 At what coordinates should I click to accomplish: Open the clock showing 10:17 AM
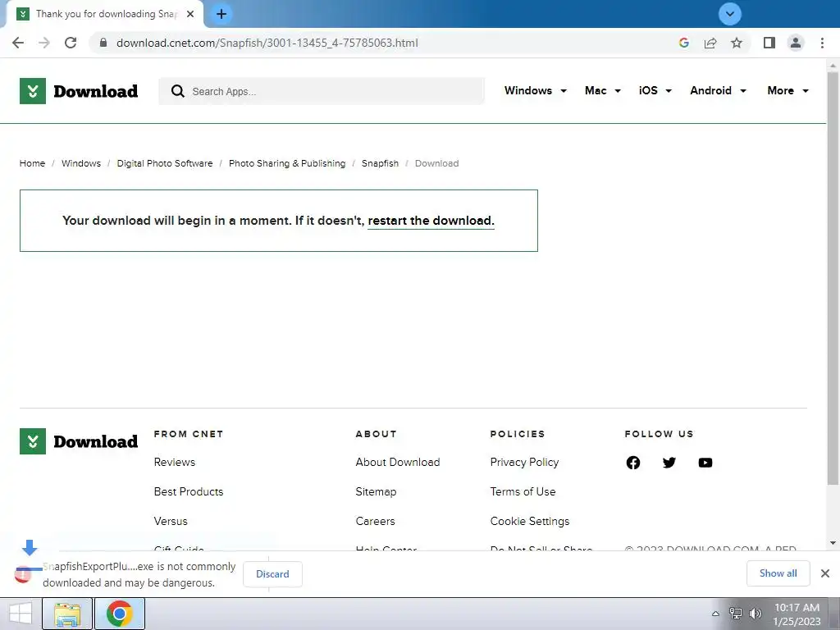click(x=797, y=614)
